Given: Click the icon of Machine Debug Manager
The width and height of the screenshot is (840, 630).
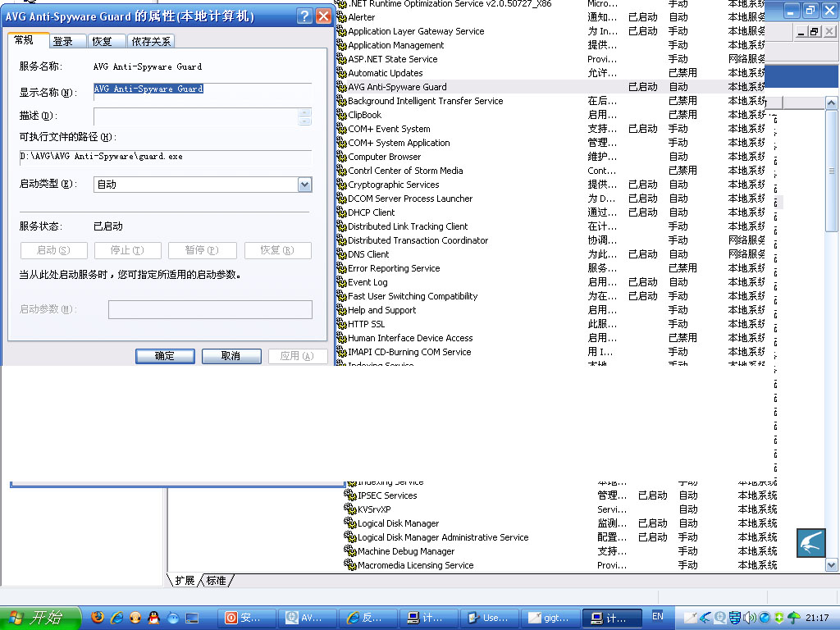Looking at the screenshot, I should [x=350, y=551].
